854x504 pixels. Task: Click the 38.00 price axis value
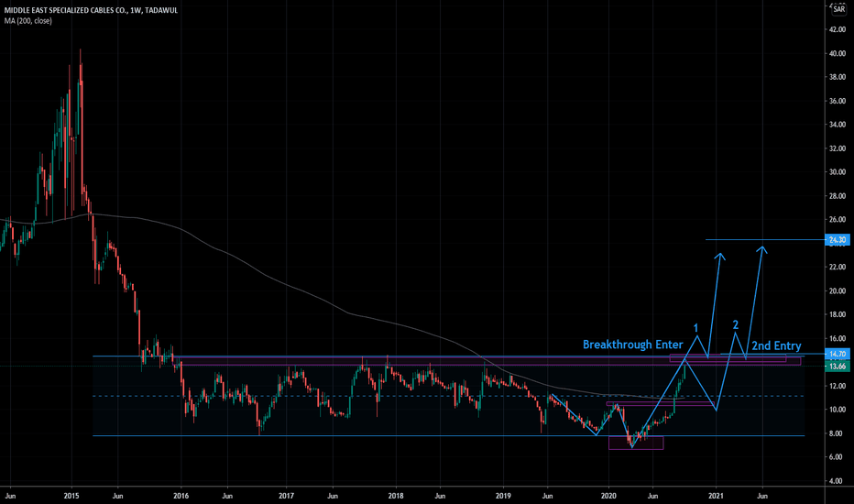pyautogui.click(x=838, y=77)
